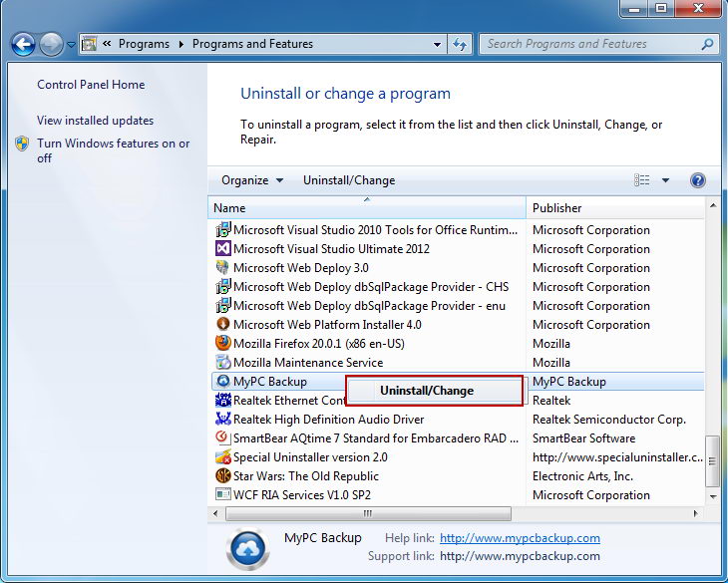Image resolution: width=728 pixels, height=583 pixels.
Task: Select the Programs breadcrumb in address bar
Action: (x=144, y=44)
